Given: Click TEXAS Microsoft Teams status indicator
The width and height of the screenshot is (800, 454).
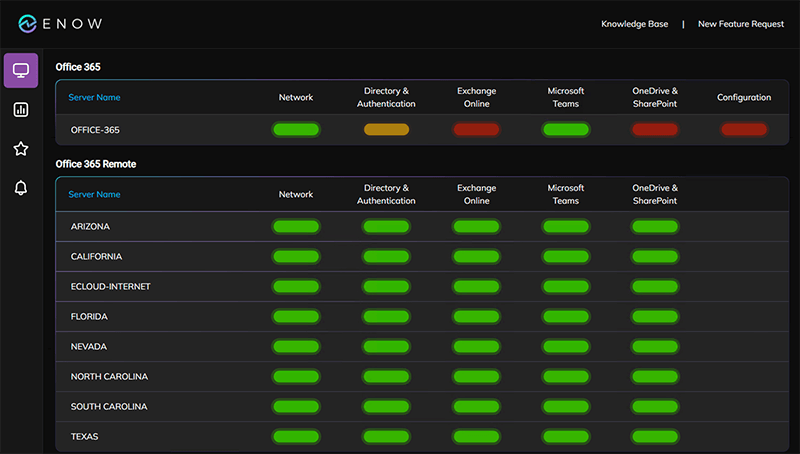Looking at the screenshot, I should pyautogui.click(x=566, y=437).
